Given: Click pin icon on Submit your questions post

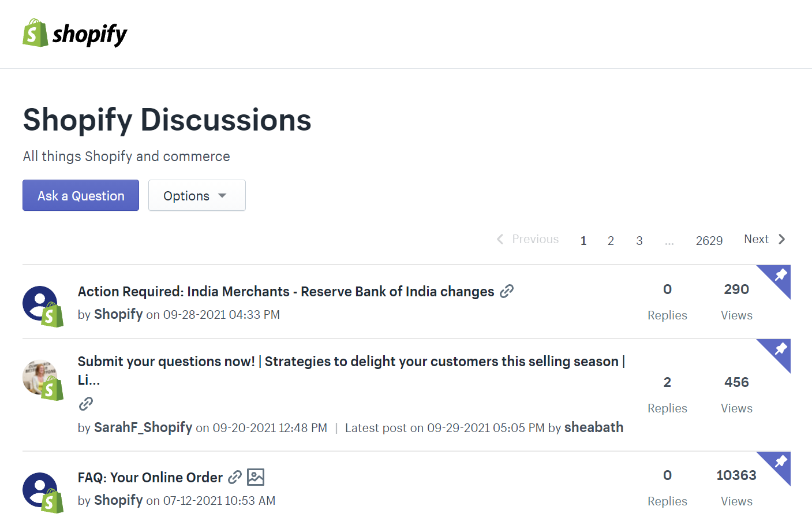Looking at the screenshot, I should (780, 349).
